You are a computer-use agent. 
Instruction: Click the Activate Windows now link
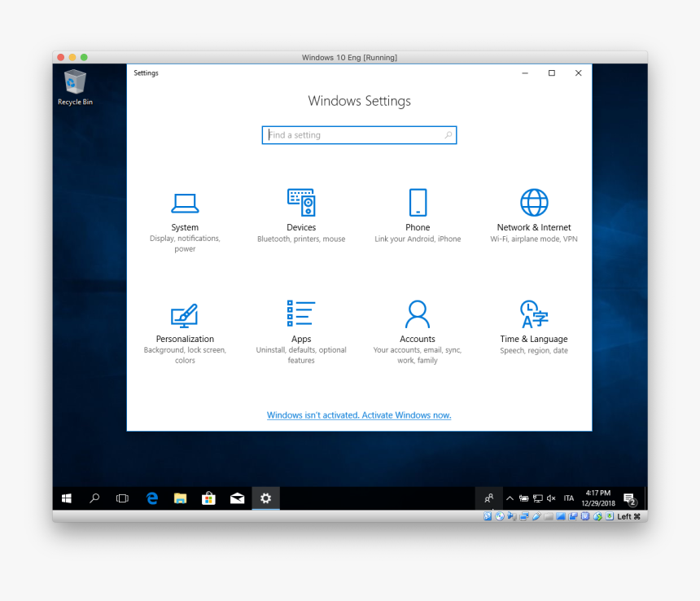(359, 415)
